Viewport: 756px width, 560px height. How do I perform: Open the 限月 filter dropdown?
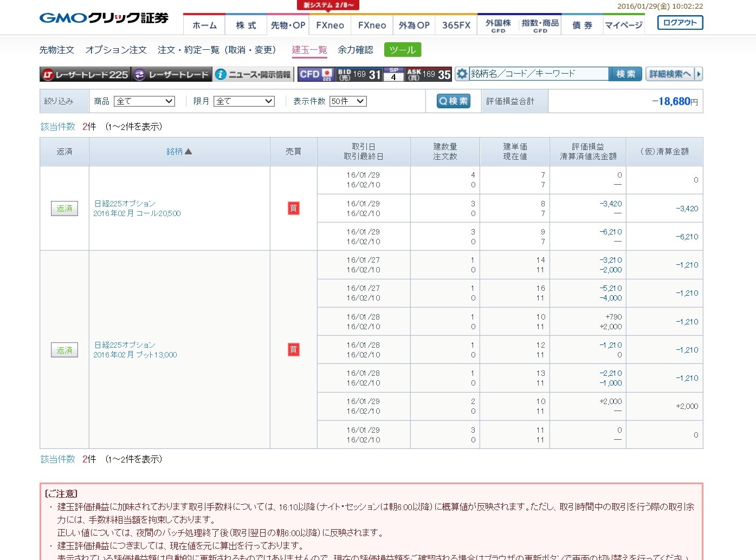point(244,101)
